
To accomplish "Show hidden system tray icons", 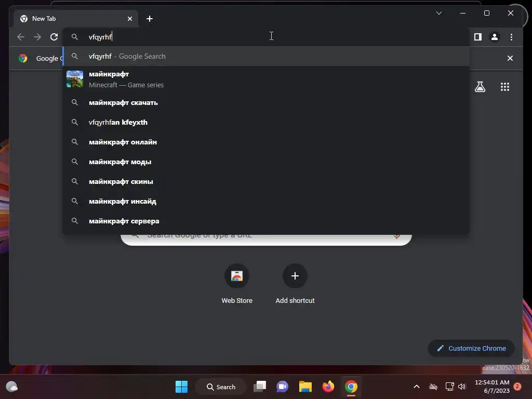I will point(417,387).
